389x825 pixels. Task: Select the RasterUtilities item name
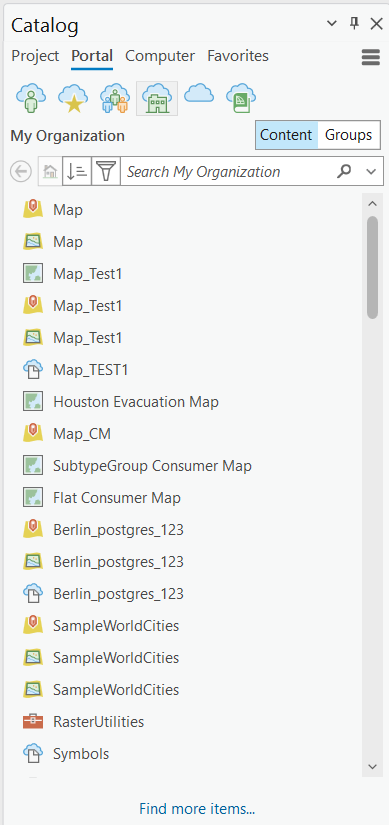tap(98, 721)
